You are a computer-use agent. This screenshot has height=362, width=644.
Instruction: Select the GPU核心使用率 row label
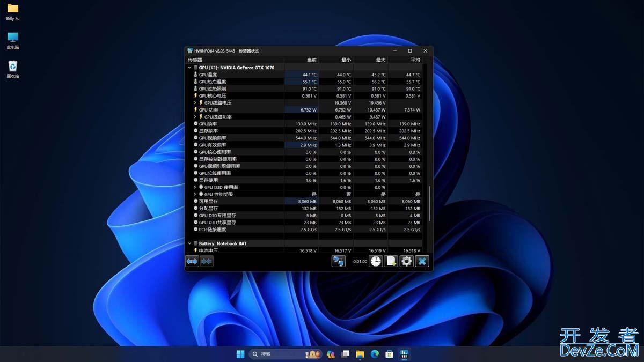click(215, 152)
